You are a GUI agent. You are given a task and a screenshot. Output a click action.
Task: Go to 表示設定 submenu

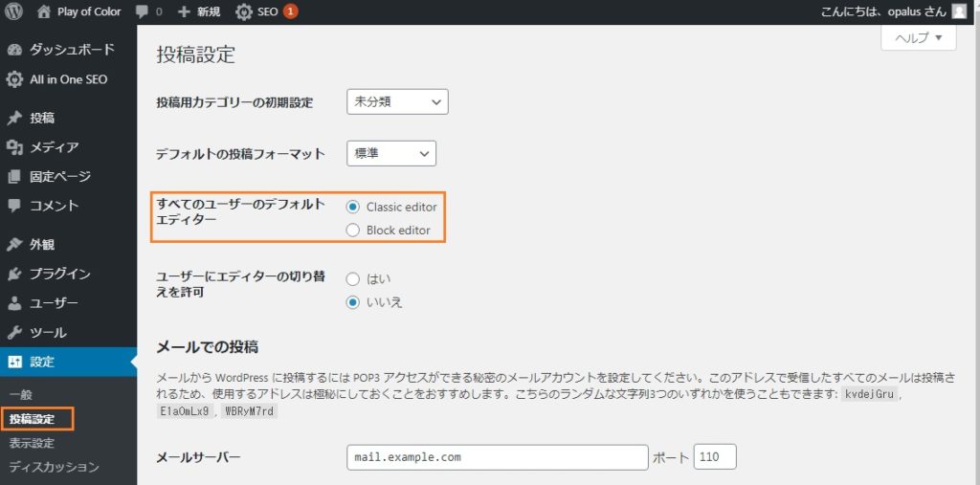tap(32, 444)
